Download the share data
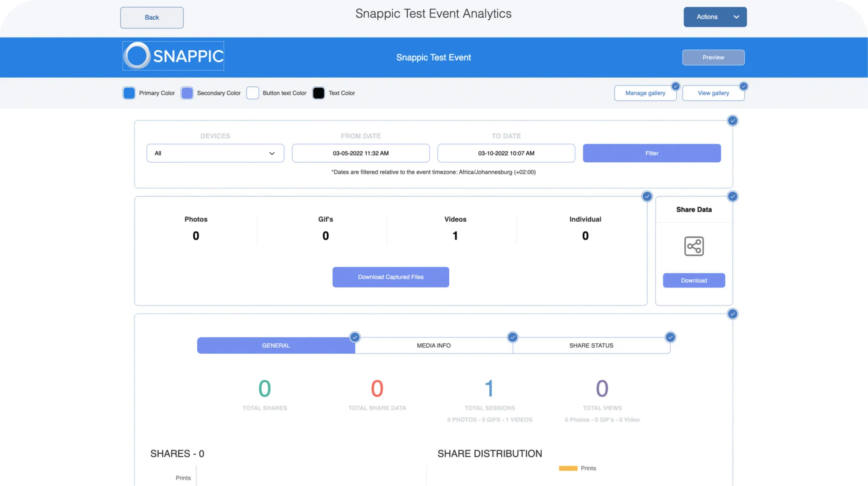Screen dimensions: 868x486 (x=694, y=281)
